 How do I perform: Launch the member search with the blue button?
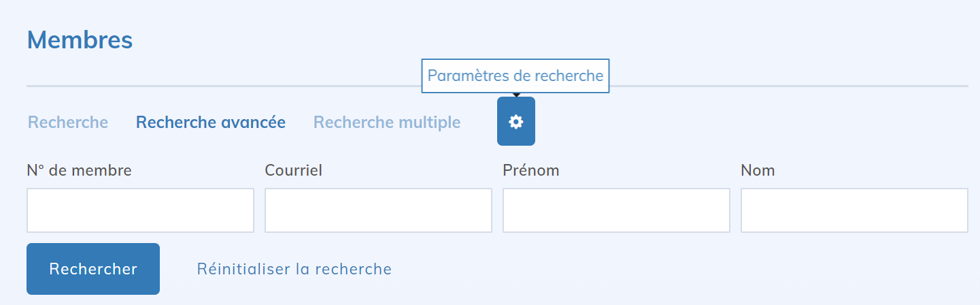[x=93, y=269]
